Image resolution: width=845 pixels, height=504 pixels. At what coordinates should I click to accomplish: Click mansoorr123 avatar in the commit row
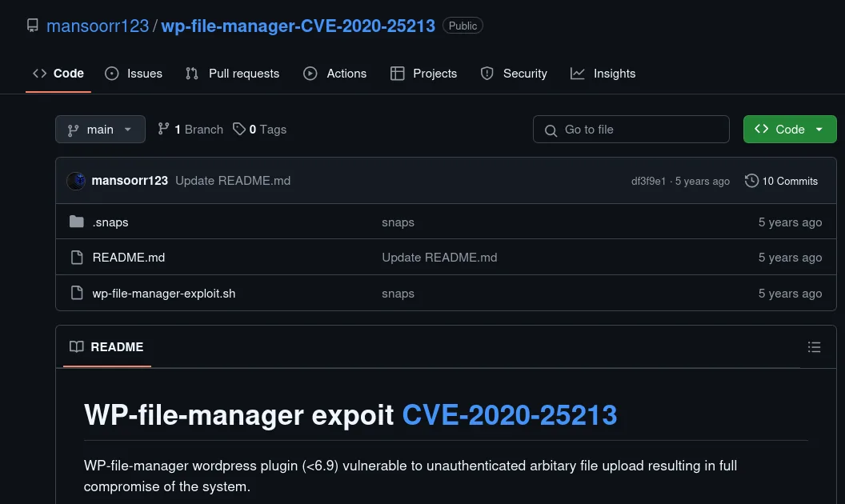click(x=76, y=181)
